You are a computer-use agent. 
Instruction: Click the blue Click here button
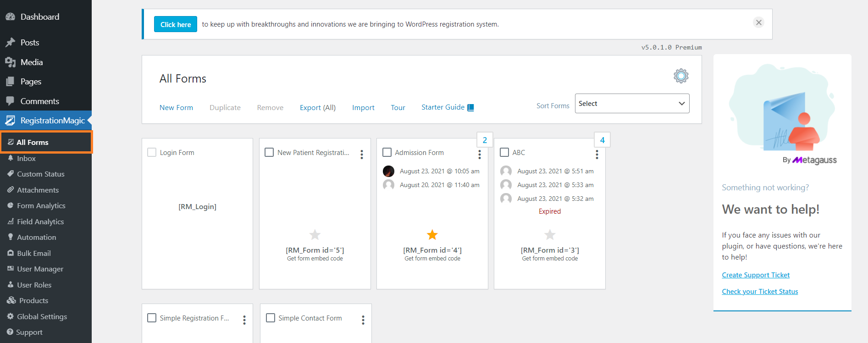pos(175,24)
